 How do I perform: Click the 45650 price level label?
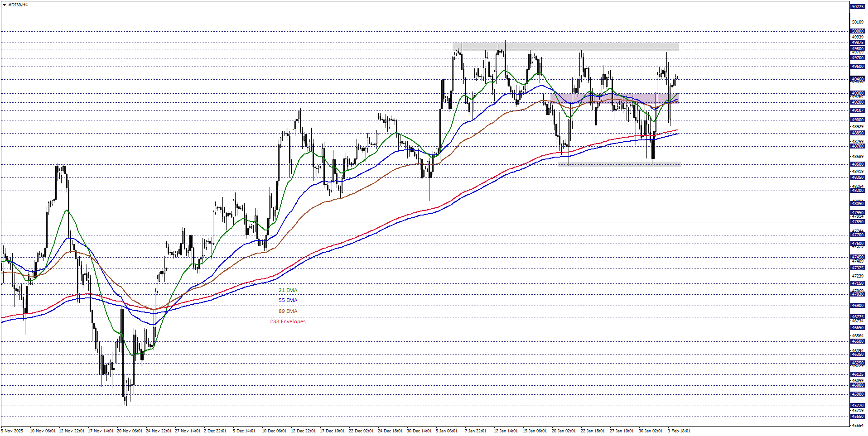pyautogui.click(x=858, y=417)
